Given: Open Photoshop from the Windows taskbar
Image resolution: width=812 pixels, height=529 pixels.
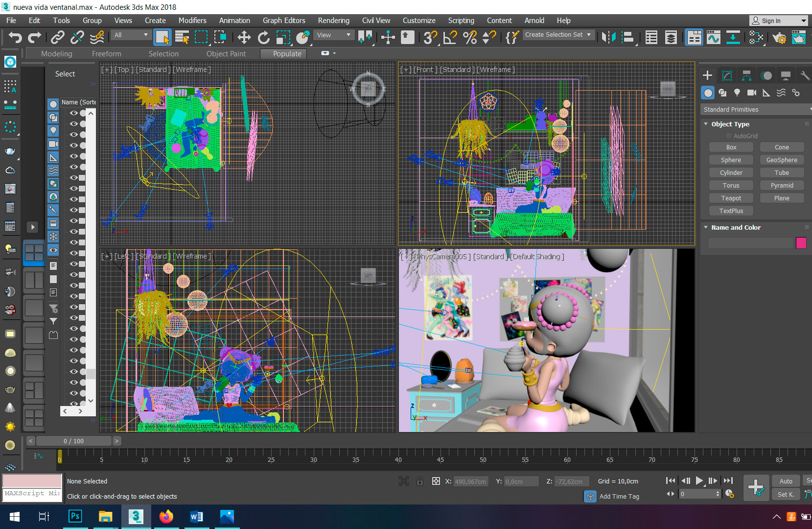Looking at the screenshot, I should pyautogui.click(x=75, y=516).
